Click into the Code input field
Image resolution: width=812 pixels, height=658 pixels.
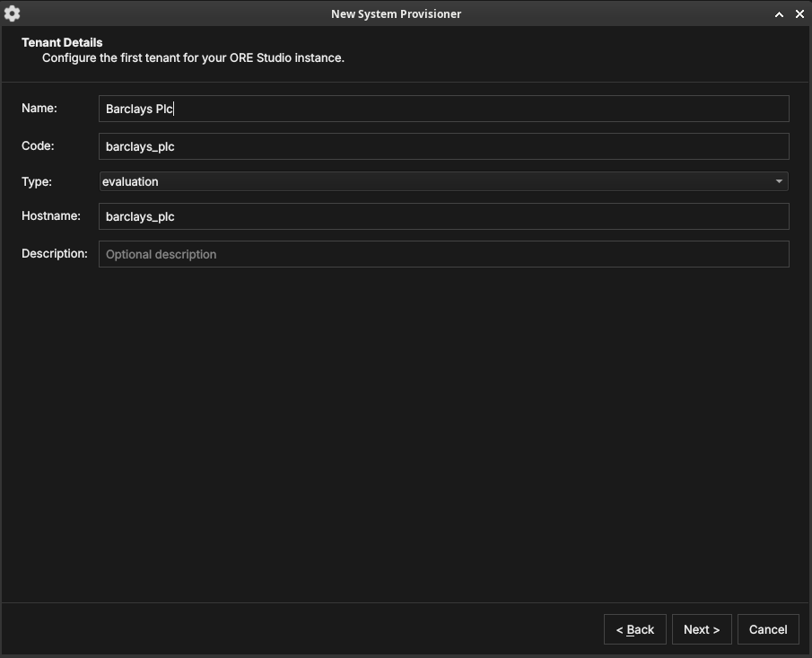click(444, 146)
